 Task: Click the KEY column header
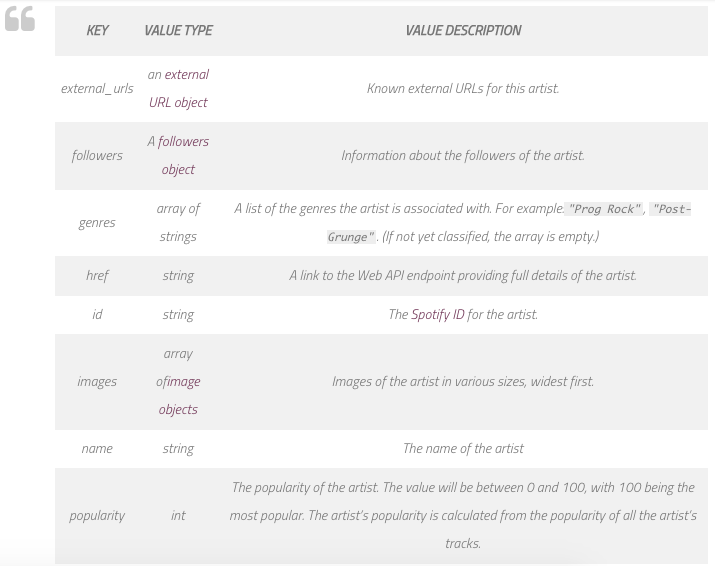click(x=97, y=30)
